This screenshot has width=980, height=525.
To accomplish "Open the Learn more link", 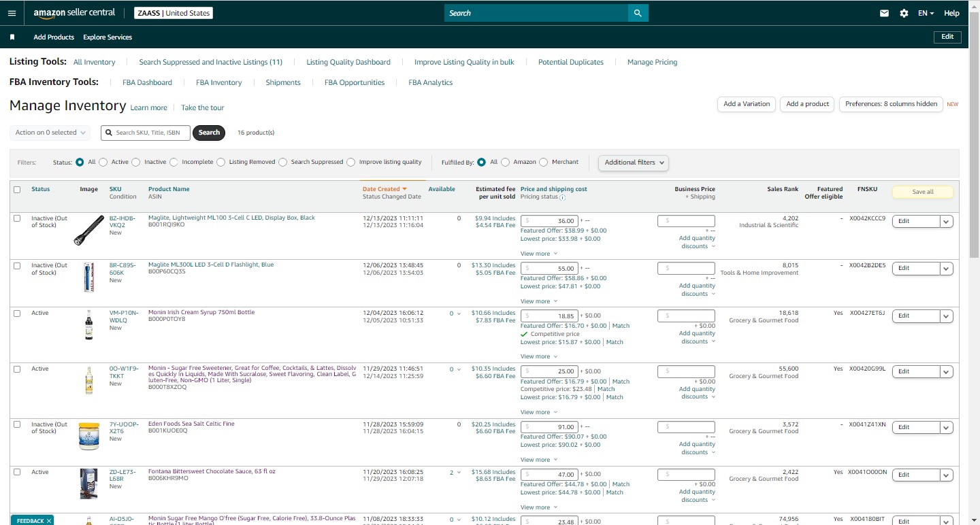I will (x=148, y=107).
